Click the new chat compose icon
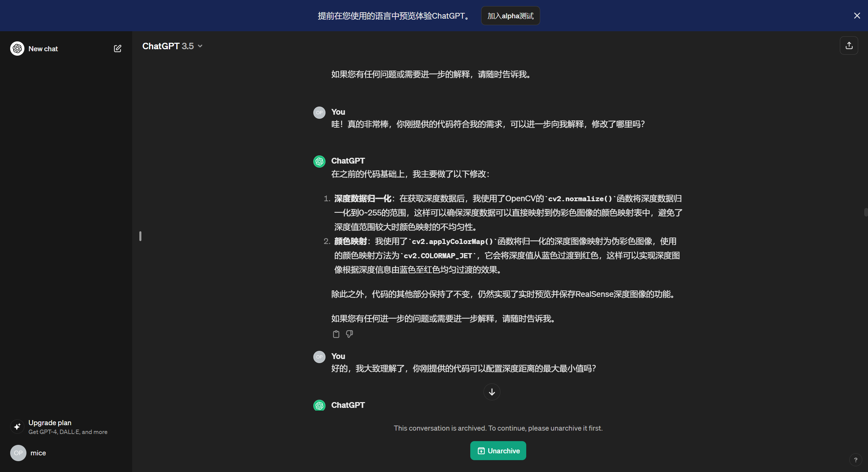This screenshot has height=472, width=868. pyautogui.click(x=117, y=49)
